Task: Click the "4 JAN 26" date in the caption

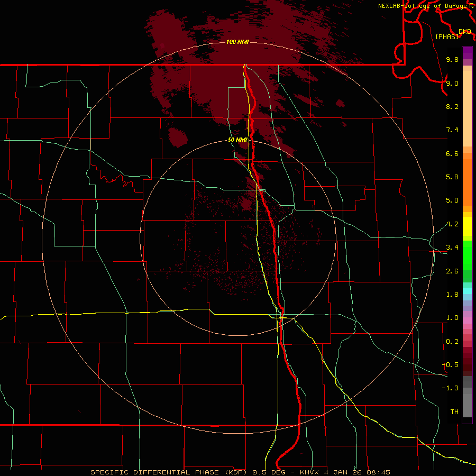Action: click(343, 472)
